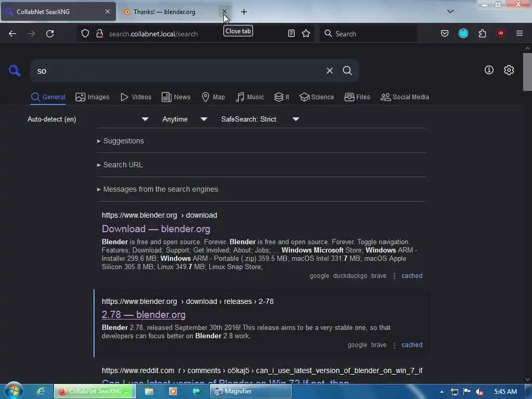Open 2.78 — blender.org result link
Screen dimensions: 532x399
click(143, 314)
